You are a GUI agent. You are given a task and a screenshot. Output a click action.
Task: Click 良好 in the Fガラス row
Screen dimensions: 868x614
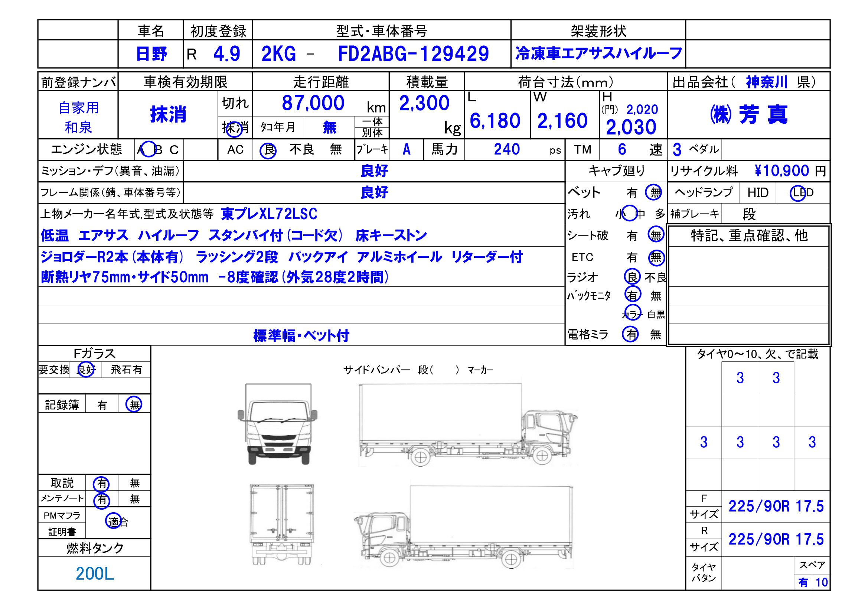(x=86, y=369)
